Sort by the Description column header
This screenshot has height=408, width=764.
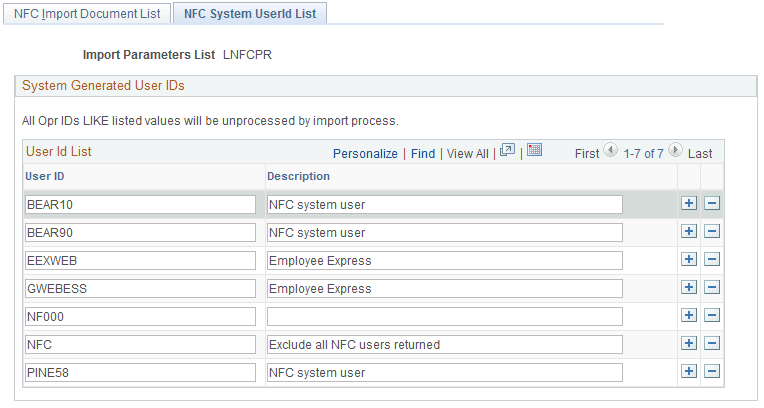click(298, 176)
